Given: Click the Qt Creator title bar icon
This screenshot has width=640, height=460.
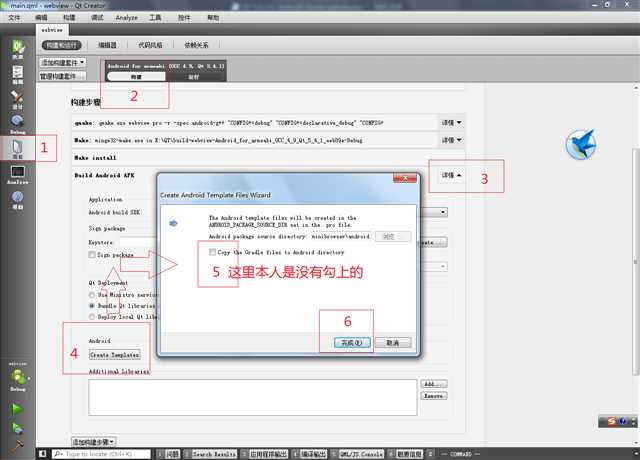Looking at the screenshot, I should tap(4, 5).
